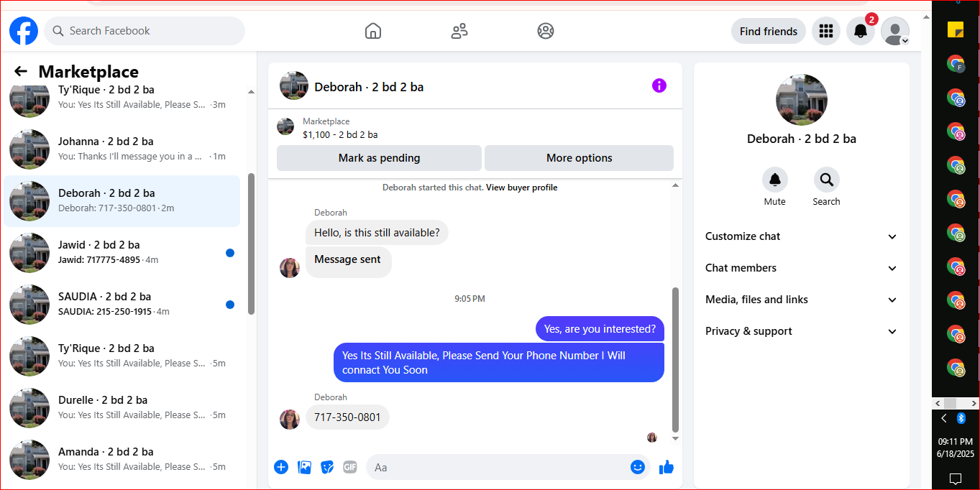Click the Search Facebook field

click(x=145, y=31)
